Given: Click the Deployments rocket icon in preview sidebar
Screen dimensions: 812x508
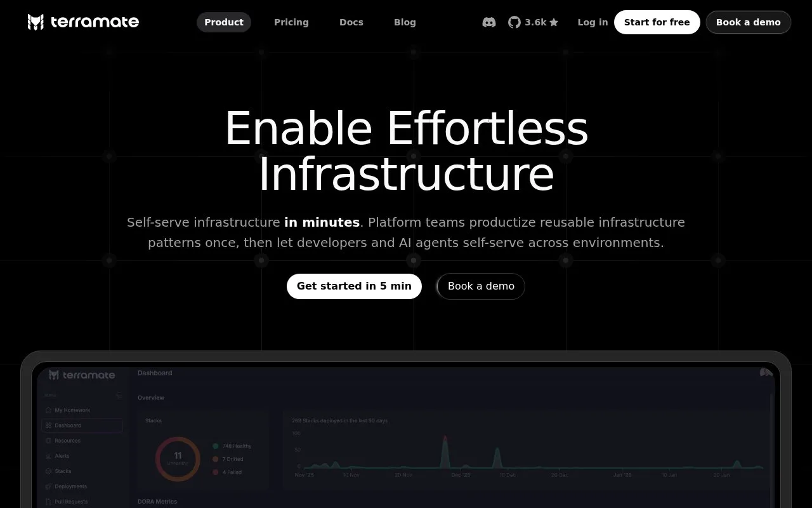Looking at the screenshot, I should coord(49,486).
